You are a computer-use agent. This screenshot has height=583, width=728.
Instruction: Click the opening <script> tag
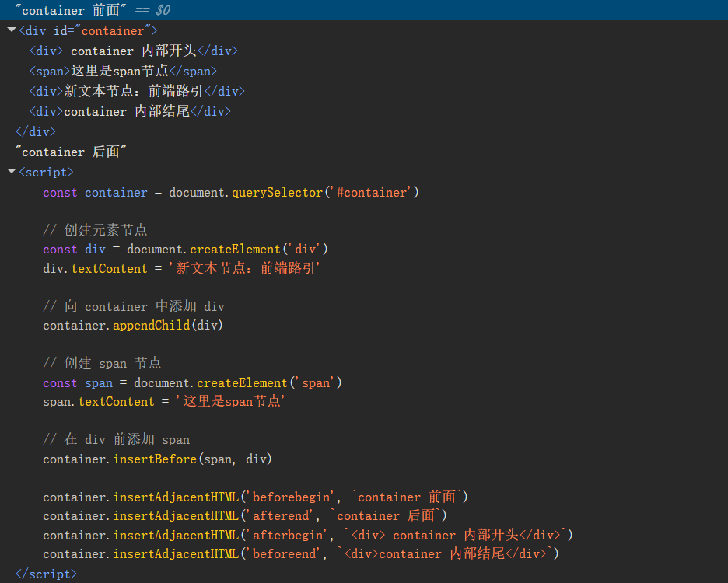click(x=47, y=172)
